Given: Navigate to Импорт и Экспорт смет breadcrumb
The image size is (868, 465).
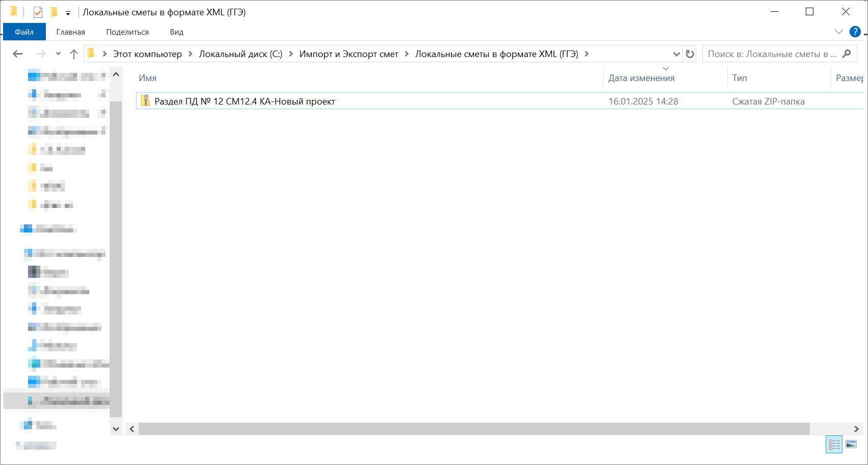Looking at the screenshot, I should 348,54.
